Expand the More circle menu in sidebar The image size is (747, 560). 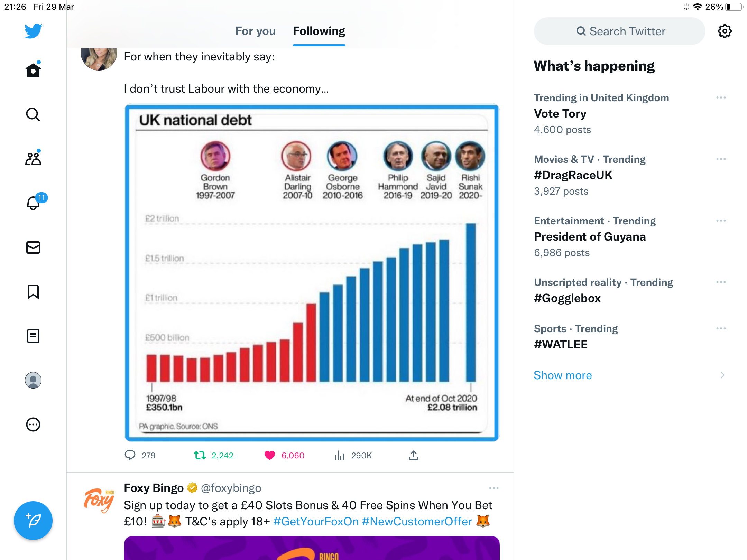pyautogui.click(x=33, y=424)
